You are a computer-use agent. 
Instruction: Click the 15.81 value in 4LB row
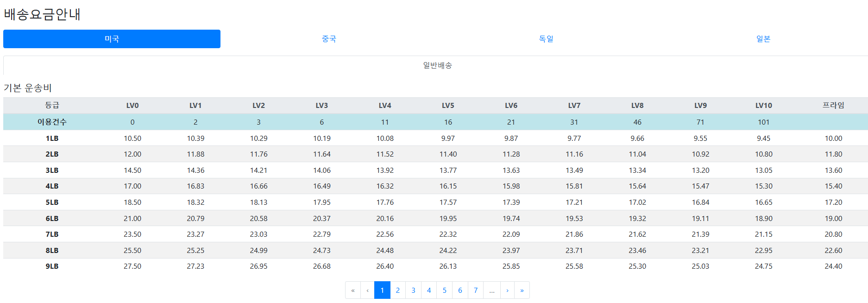click(x=574, y=186)
